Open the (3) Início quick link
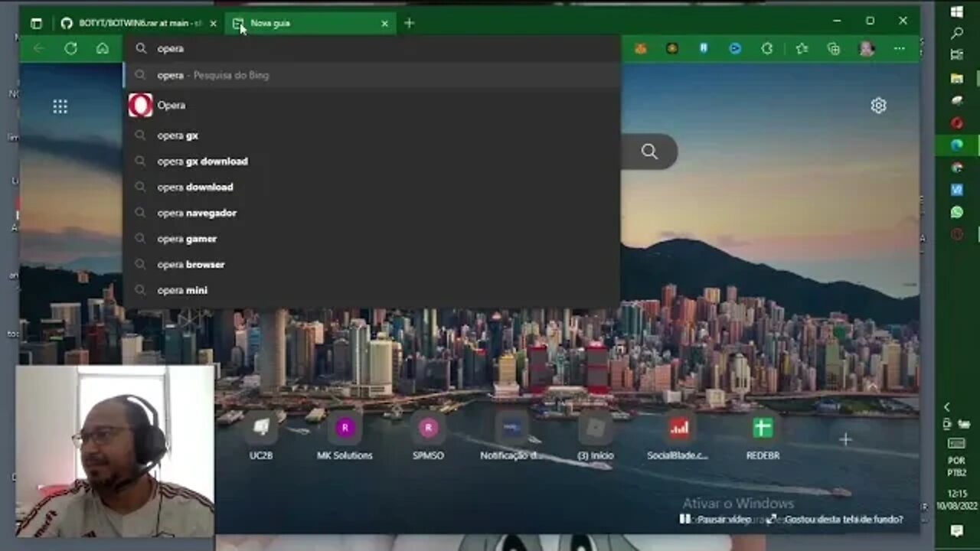The height and width of the screenshot is (551, 980). [x=595, y=437]
